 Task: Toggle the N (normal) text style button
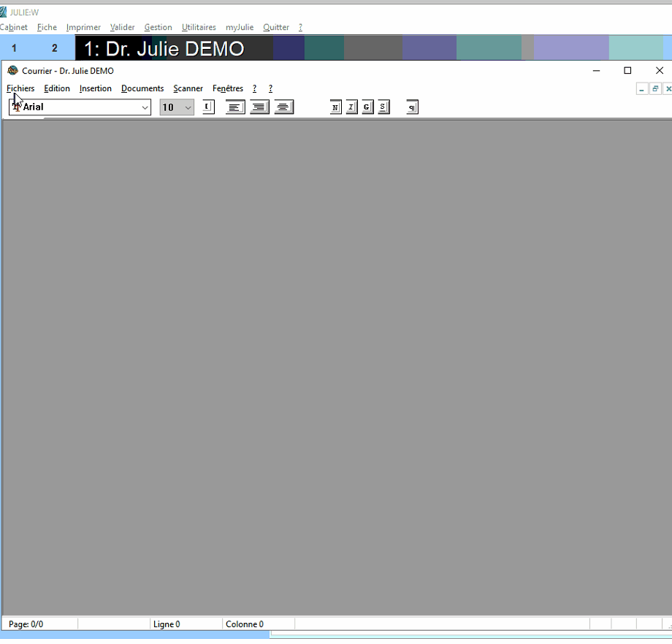click(x=335, y=107)
